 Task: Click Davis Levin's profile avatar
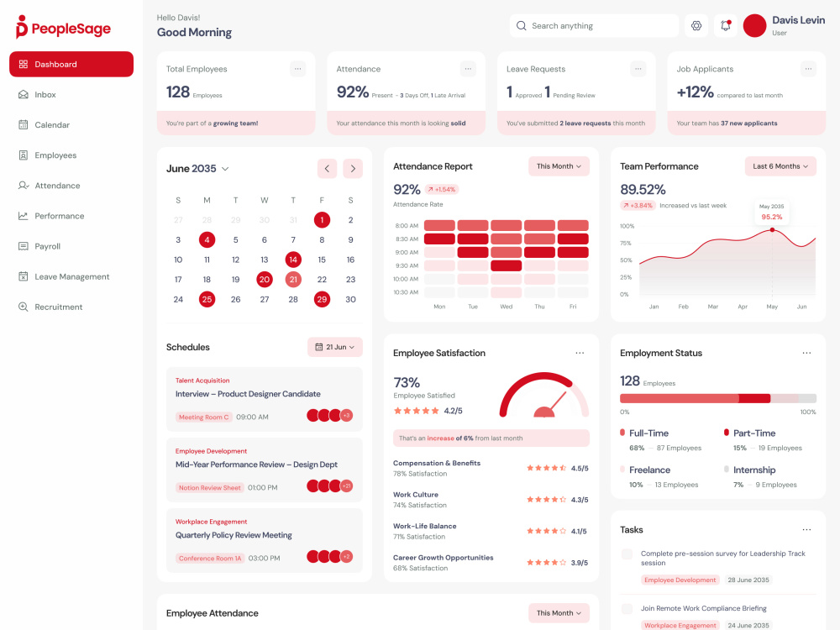pyautogui.click(x=754, y=26)
